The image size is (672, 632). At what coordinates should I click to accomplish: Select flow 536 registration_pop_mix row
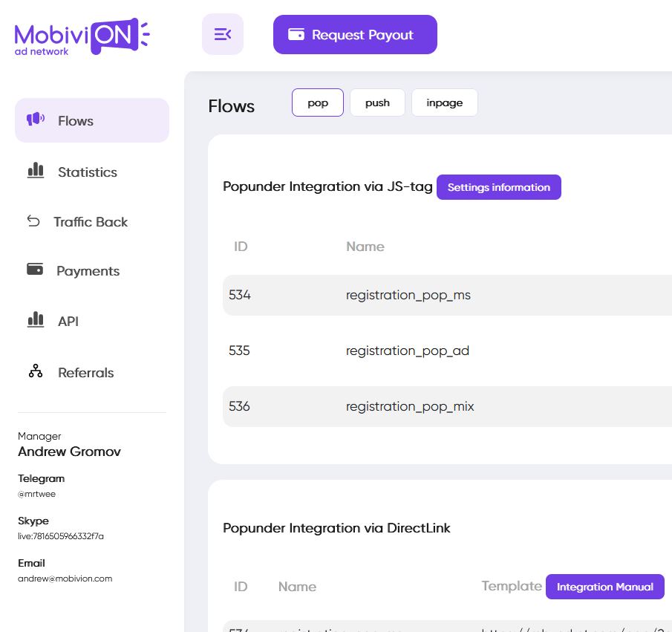(410, 406)
